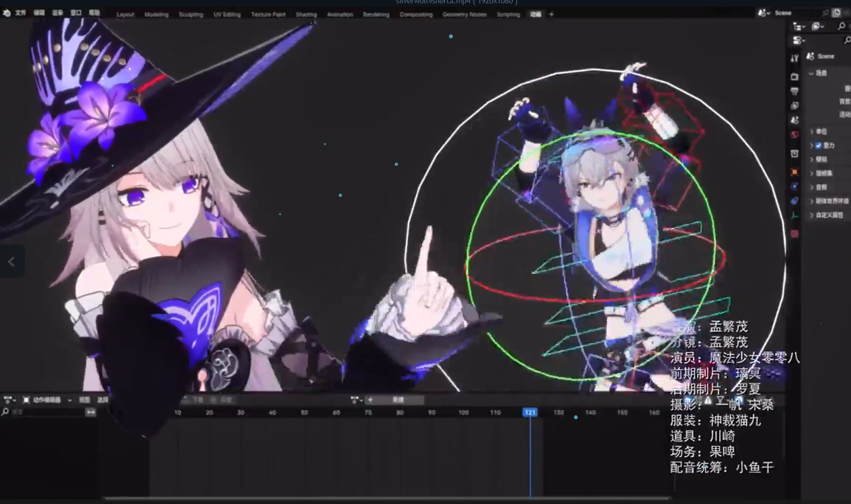The height and width of the screenshot is (504, 851).
Task: Expand the 关键帧集 panel
Action: (812, 174)
